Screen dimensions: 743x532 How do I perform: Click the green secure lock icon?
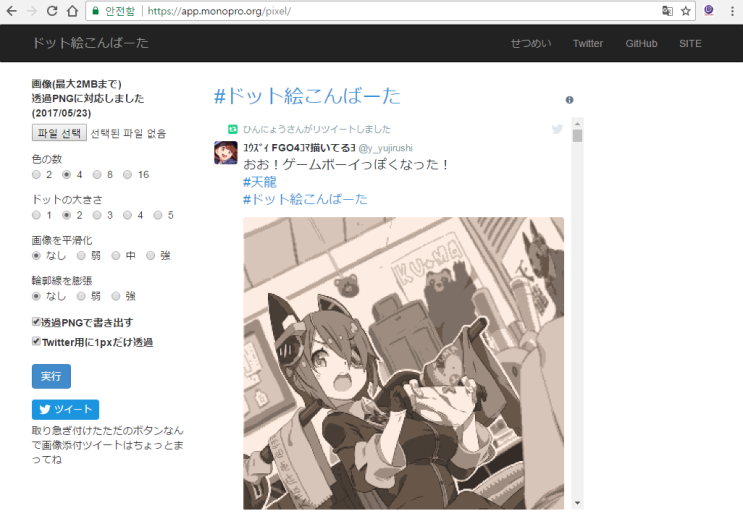pyautogui.click(x=96, y=11)
